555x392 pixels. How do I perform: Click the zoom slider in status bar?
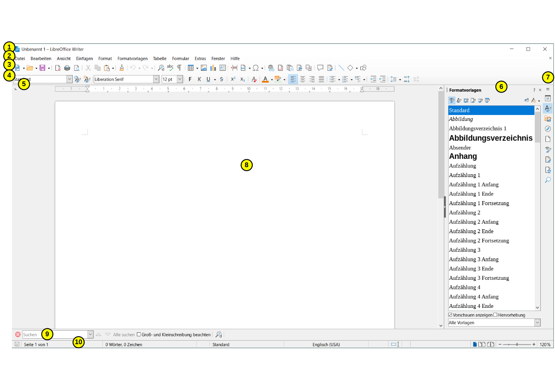click(x=517, y=345)
